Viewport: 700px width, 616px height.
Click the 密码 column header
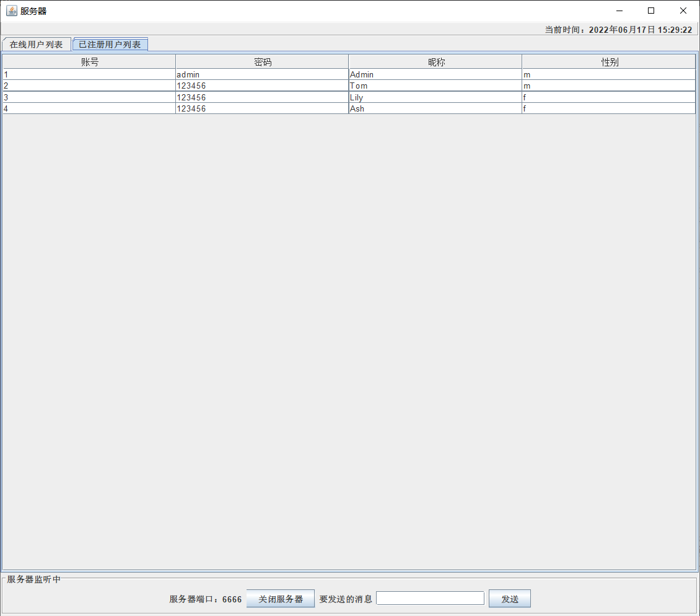262,62
